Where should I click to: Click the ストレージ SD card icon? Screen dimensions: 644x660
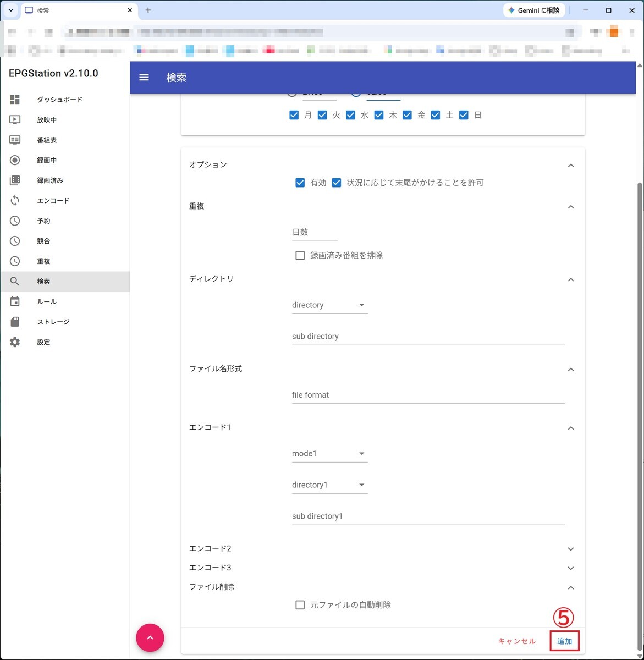click(x=15, y=322)
